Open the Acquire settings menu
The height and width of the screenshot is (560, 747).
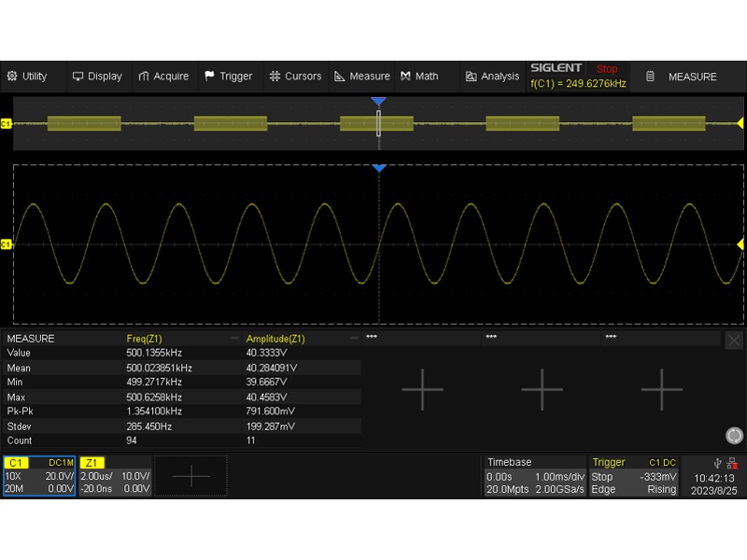163,77
